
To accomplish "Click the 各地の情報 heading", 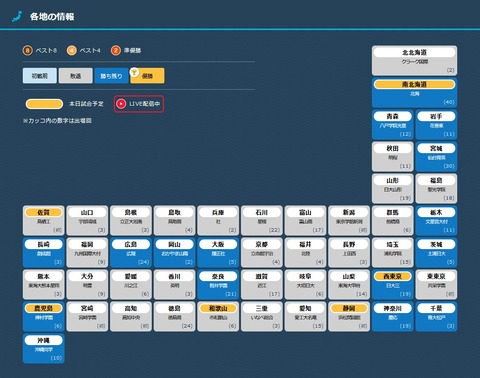I will tap(52, 17).
